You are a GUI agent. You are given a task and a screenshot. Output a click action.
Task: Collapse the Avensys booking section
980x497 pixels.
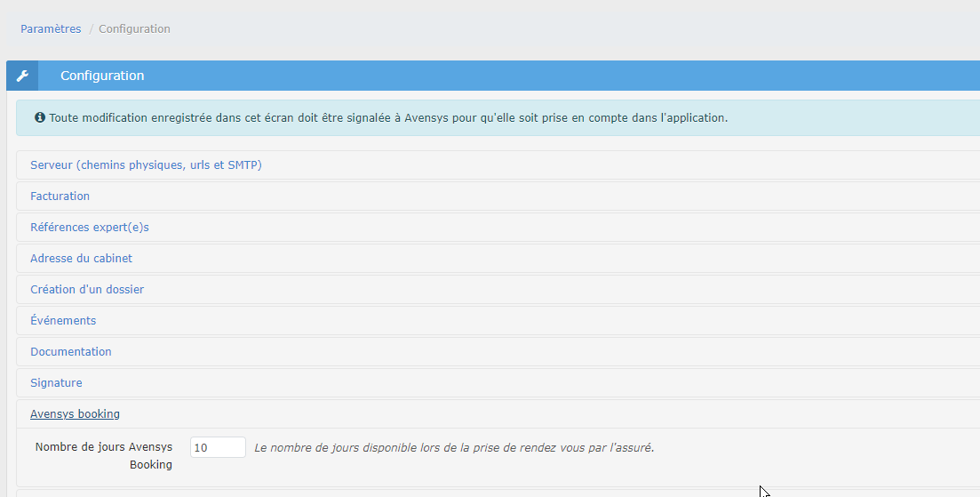75,414
